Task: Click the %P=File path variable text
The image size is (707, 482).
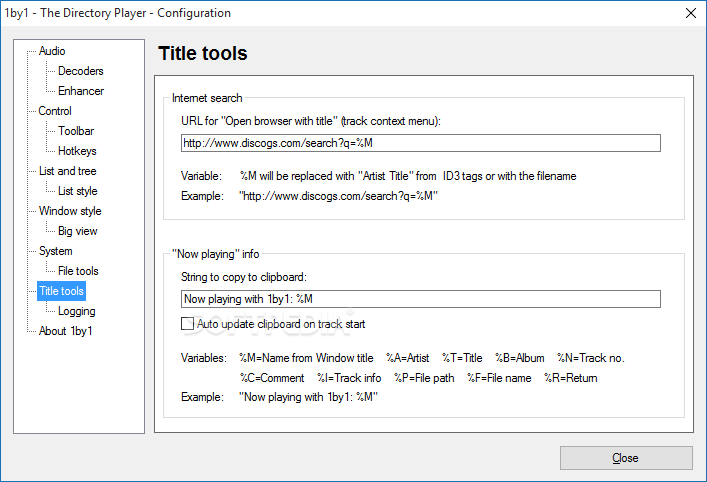Action: point(424,378)
